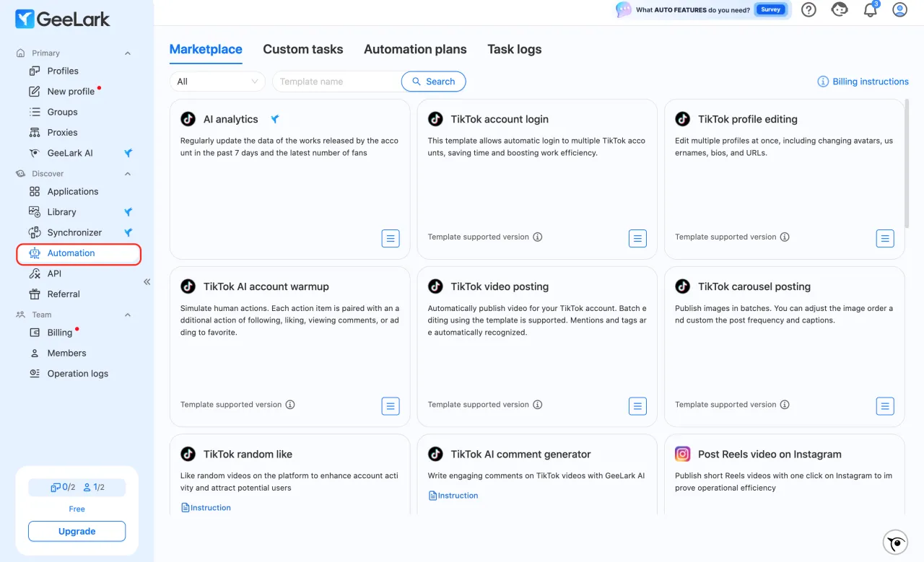This screenshot has width=924, height=562.
Task: Open Operation logs in the sidebar
Action: coord(77,374)
